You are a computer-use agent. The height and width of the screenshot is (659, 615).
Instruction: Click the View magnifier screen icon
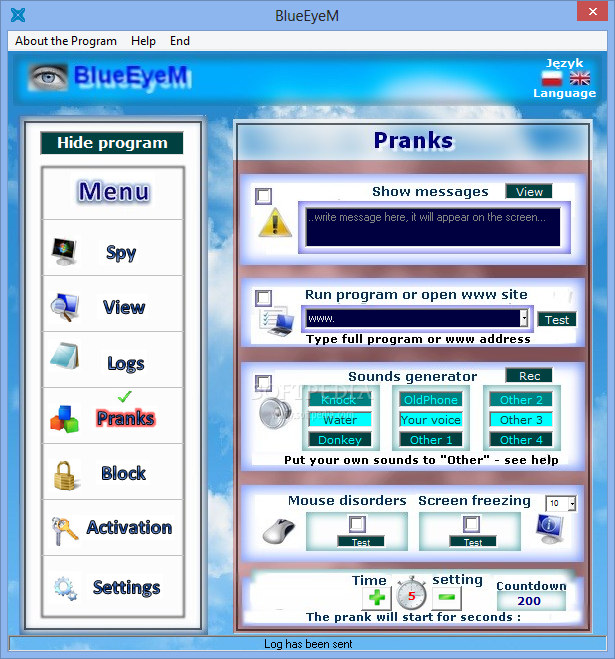coord(65,307)
